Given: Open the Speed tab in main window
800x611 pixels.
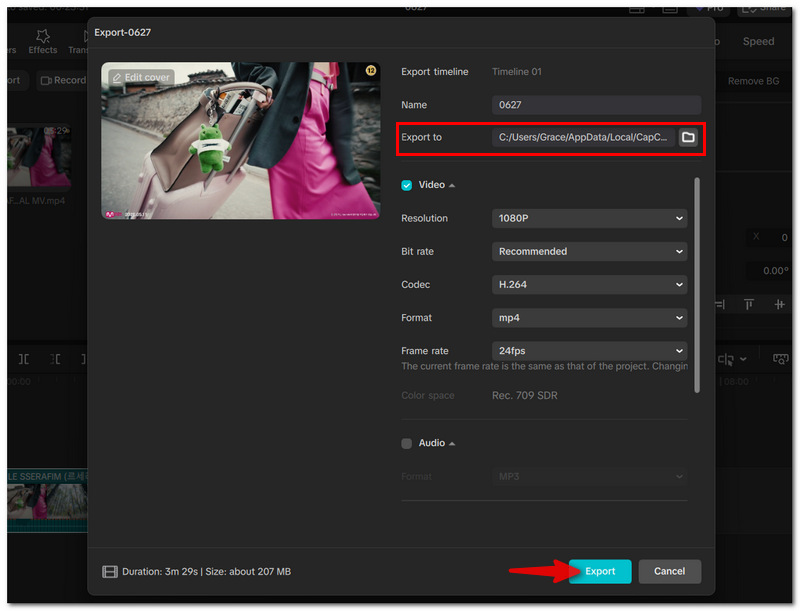Looking at the screenshot, I should 758,41.
